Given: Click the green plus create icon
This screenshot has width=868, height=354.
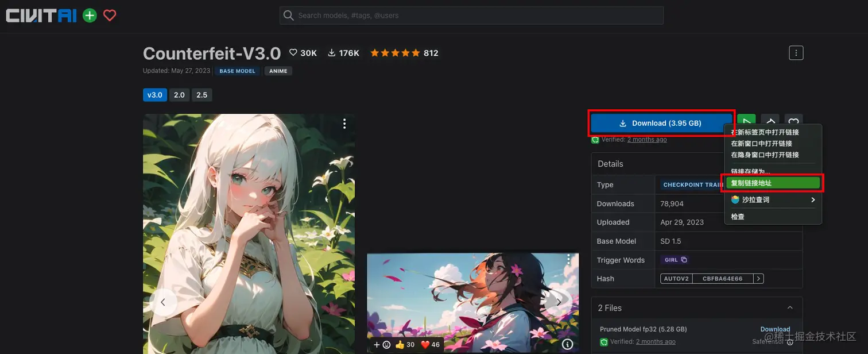Looking at the screenshot, I should pyautogui.click(x=90, y=16).
